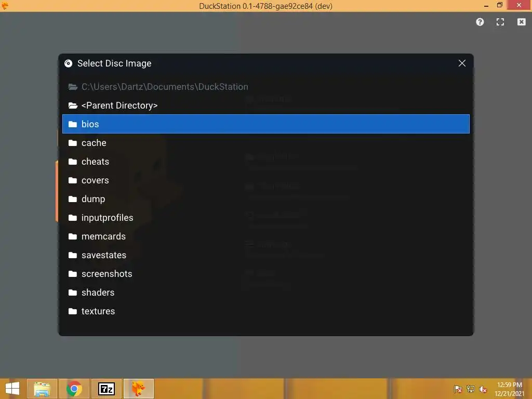
Task: Click the folder icon next to cache
Action: click(73, 143)
